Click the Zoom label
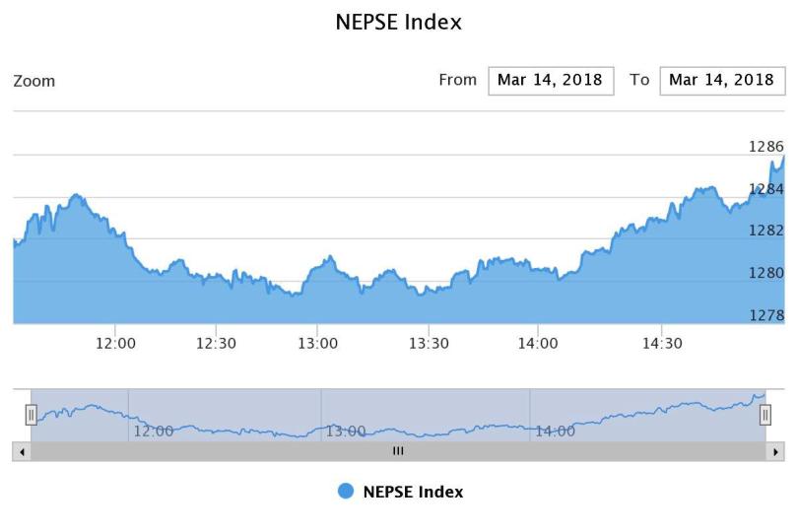 (x=34, y=81)
